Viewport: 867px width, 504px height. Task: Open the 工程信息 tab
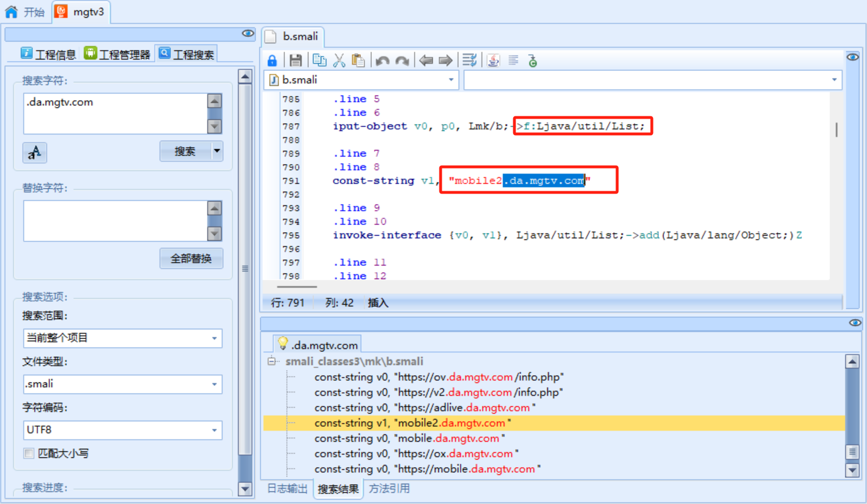pos(48,54)
